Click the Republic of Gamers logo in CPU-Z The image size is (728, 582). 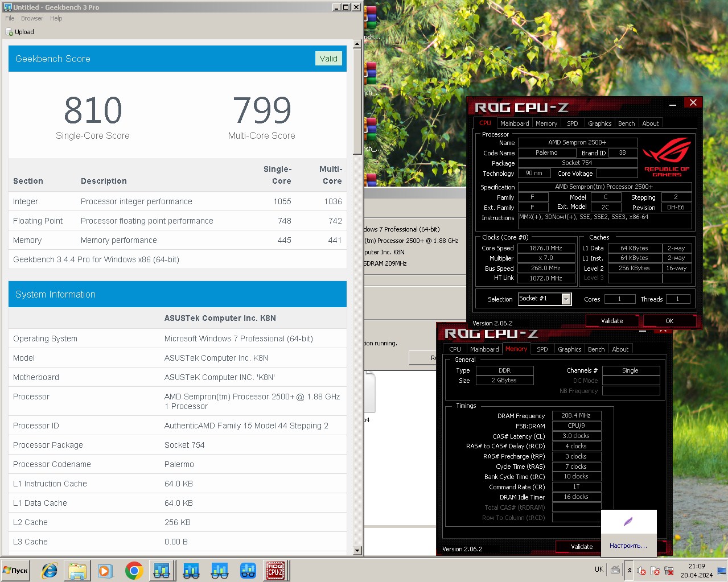coord(667,157)
